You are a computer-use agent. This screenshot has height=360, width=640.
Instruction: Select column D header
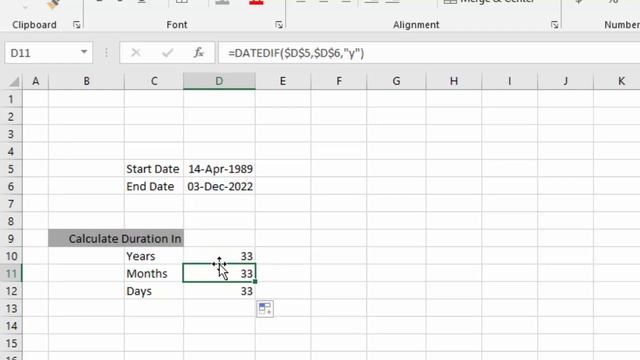pyautogui.click(x=219, y=81)
